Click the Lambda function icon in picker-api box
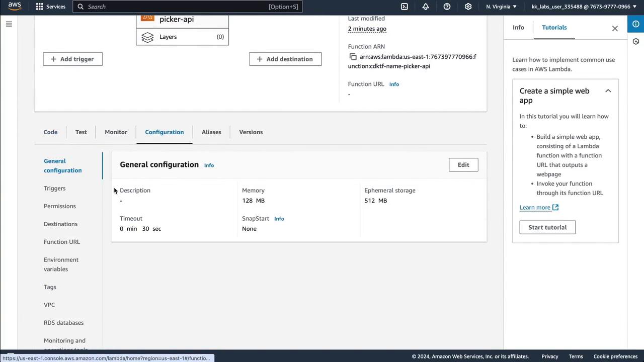This screenshot has width=644, height=362. pos(147,18)
